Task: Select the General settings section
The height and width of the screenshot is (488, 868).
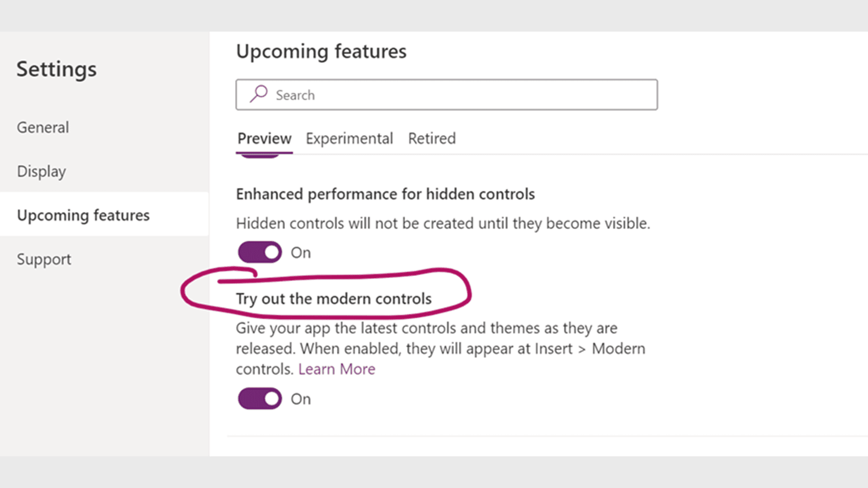Action: point(42,127)
